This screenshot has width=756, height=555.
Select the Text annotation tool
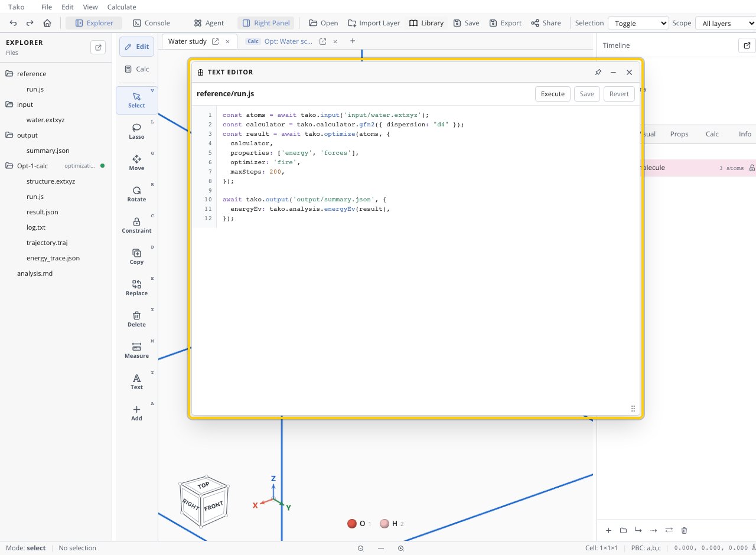click(x=136, y=381)
